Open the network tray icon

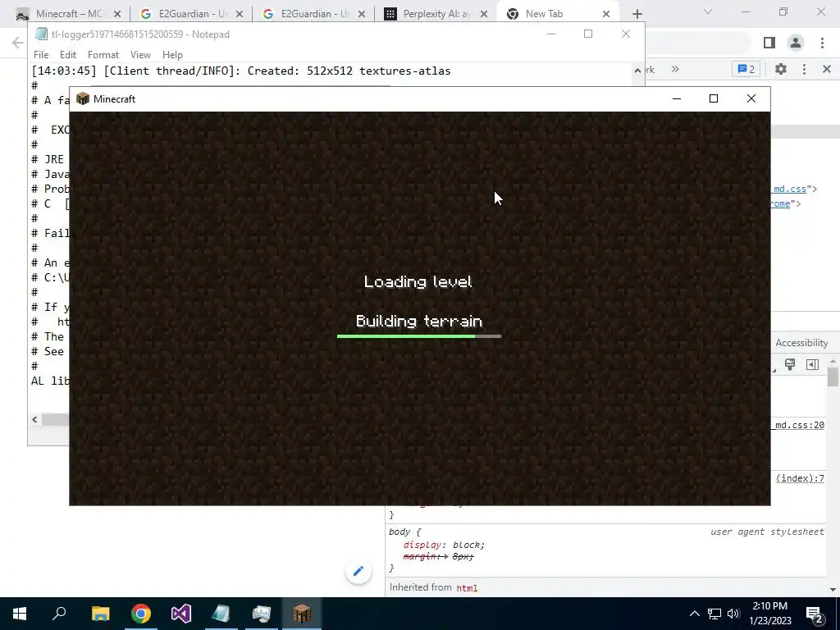[x=714, y=614]
